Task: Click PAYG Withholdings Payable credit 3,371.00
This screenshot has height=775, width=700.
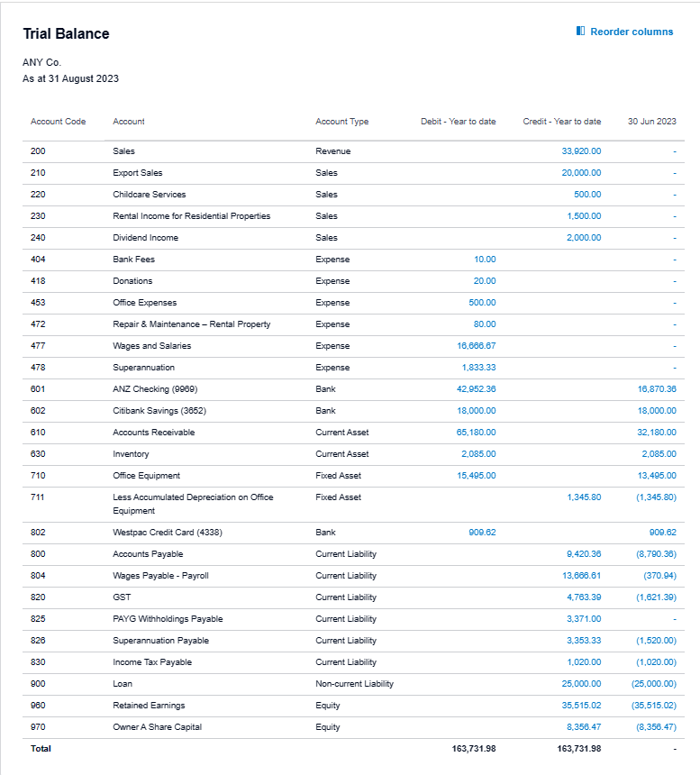Action: pos(584,619)
